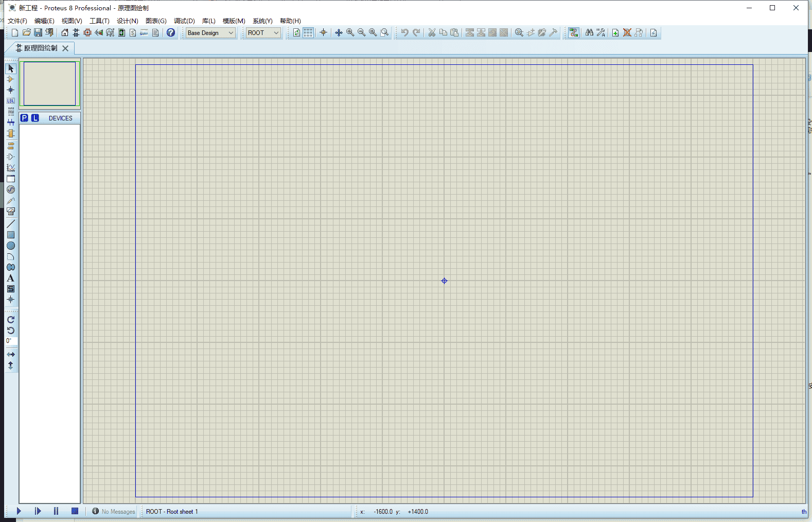
Task: Click the redraw display icon
Action: 297,32
